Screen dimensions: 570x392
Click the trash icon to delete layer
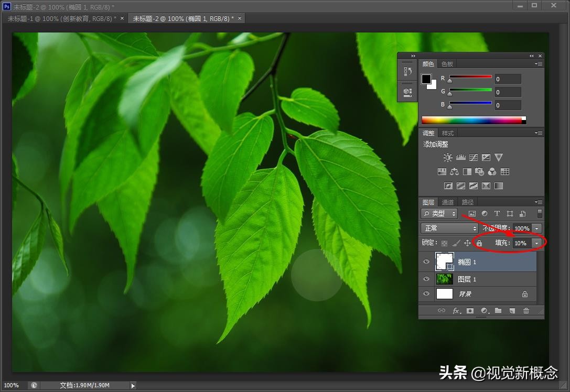(526, 311)
